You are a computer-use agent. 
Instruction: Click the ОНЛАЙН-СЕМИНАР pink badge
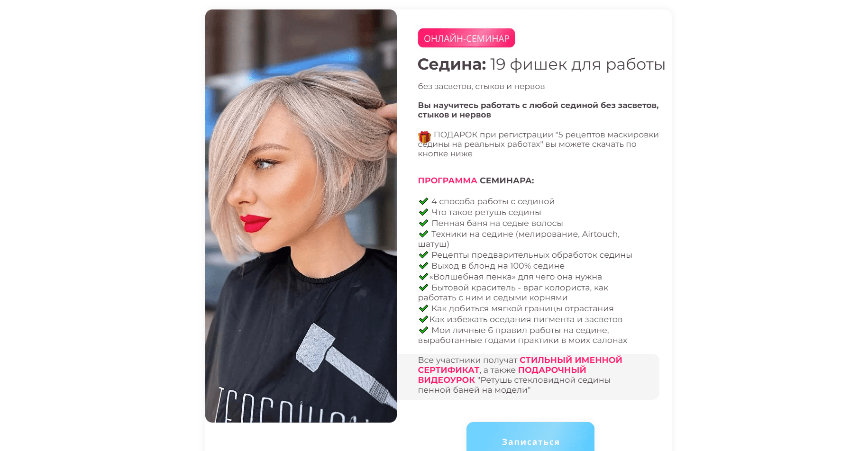(x=466, y=38)
